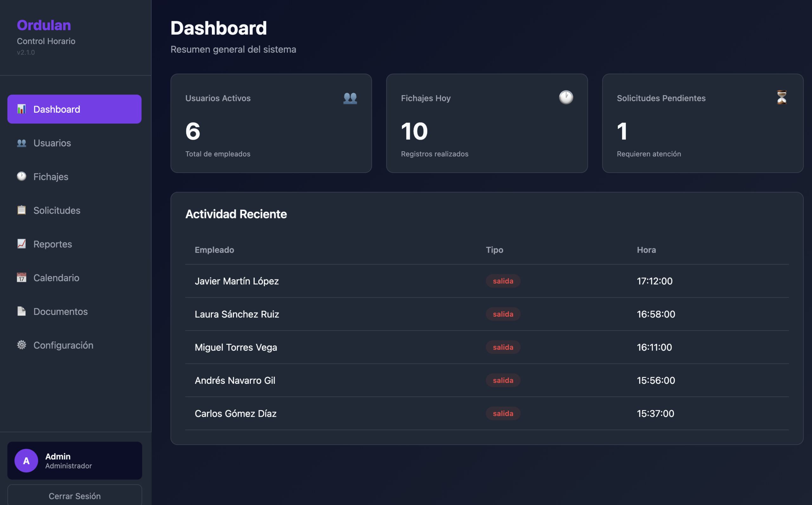The width and height of the screenshot is (812, 505).
Task: Click the Solicitudes Pendientes value 1
Action: pos(622,131)
